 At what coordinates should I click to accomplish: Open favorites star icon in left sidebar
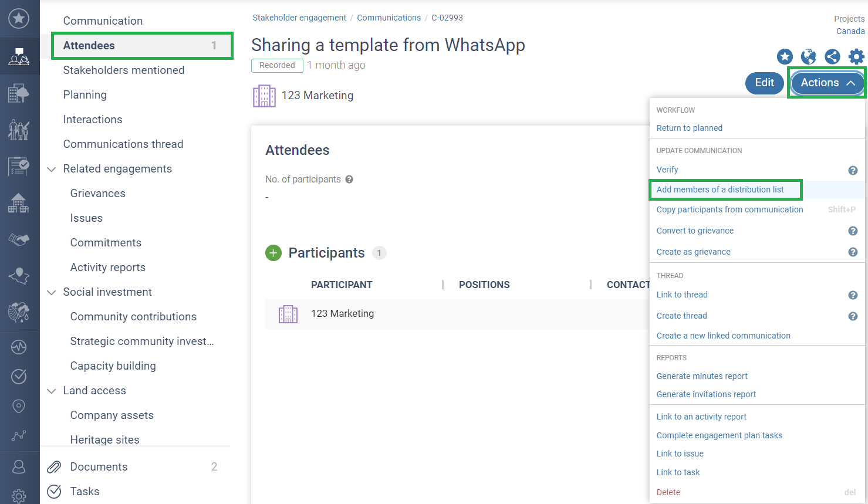click(x=19, y=19)
